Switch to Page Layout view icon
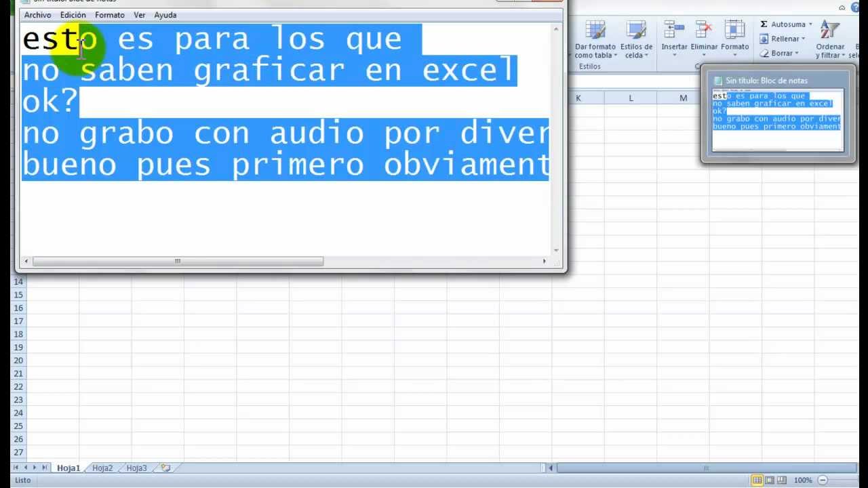 (770, 480)
